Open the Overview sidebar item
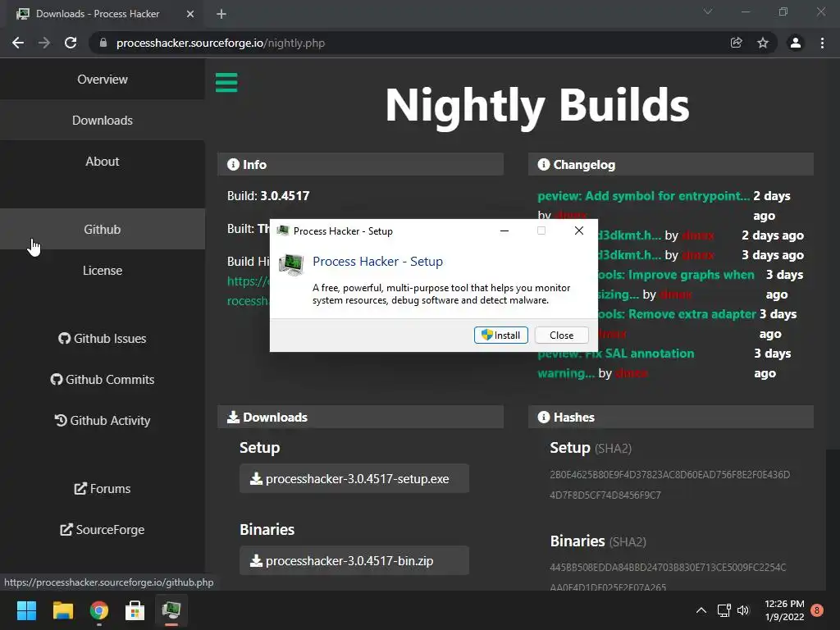Image resolution: width=840 pixels, height=630 pixels. pyautogui.click(x=103, y=80)
